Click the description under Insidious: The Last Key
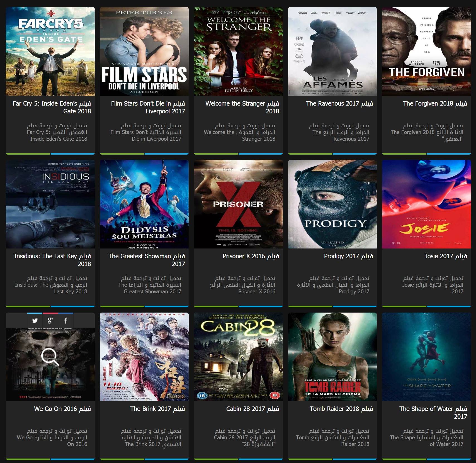The height and width of the screenshot is (463, 476). coord(51,285)
